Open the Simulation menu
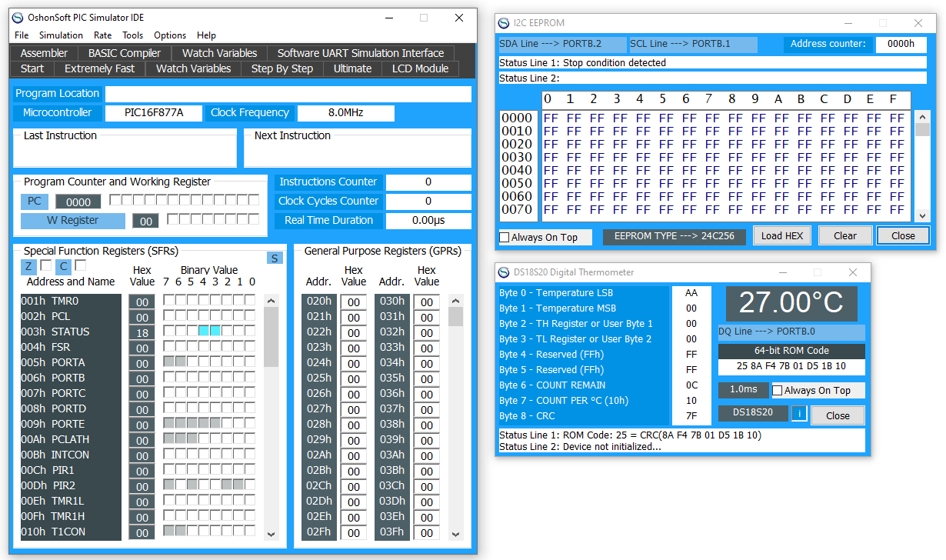This screenshot has width=946, height=560. point(61,35)
